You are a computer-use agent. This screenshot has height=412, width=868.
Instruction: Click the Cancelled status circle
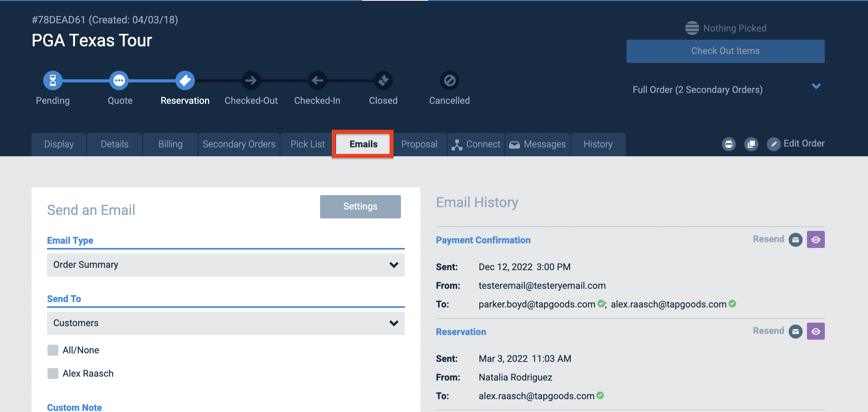[449, 80]
